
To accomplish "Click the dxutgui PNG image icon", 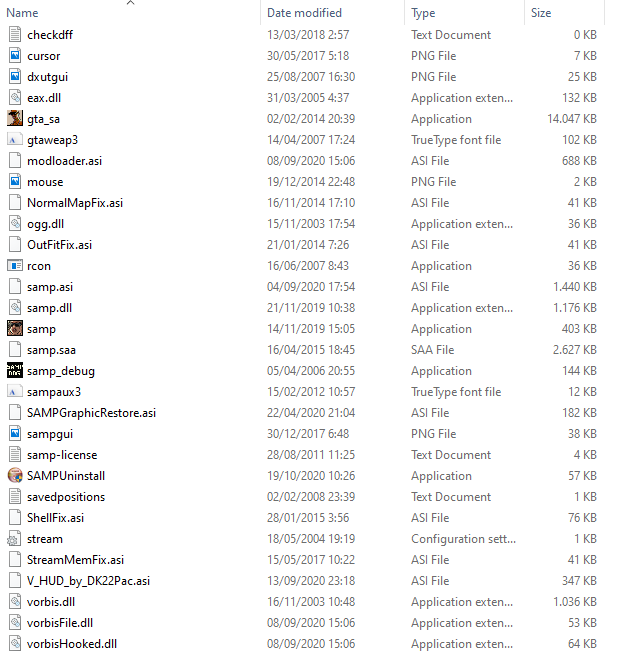I will pyautogui.click(x=15, y=76).
